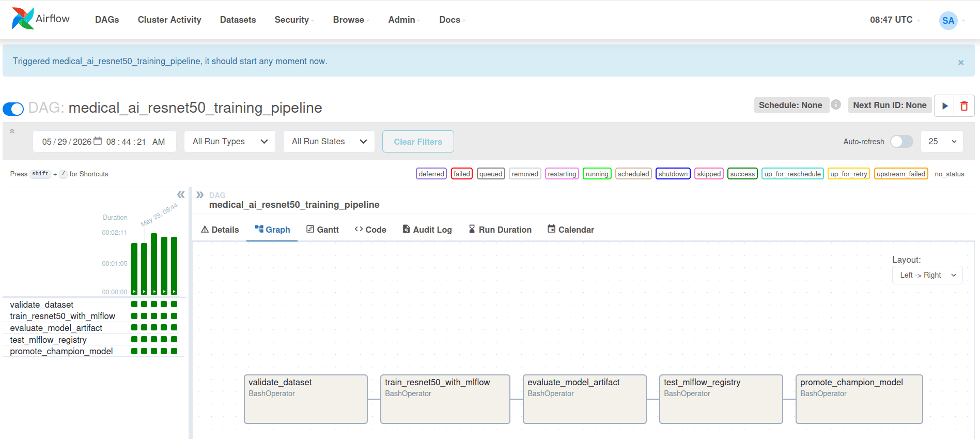The image size is (980, 439).
Task: Open Cluster Activity page
Action: point(169,20)
